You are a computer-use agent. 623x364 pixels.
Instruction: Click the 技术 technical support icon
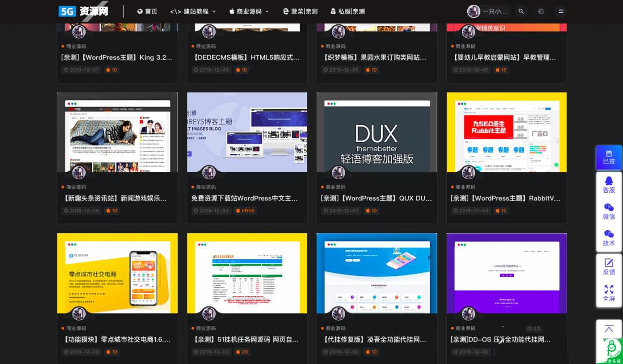click(x=608, y=238)
